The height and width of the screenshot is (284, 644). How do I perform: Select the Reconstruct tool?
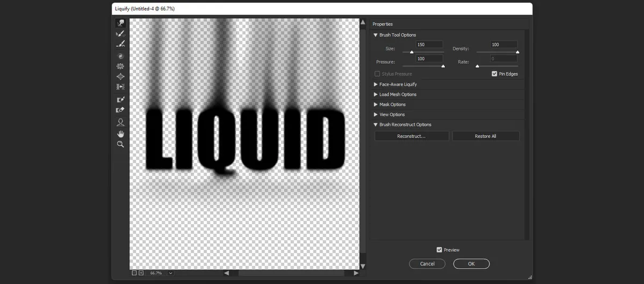click(x=120, y=34)
